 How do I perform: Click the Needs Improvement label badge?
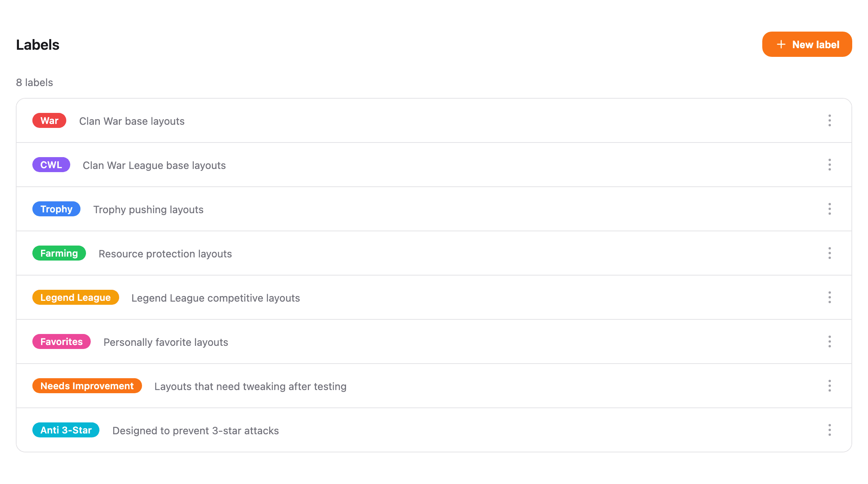[x=87, y=386]
